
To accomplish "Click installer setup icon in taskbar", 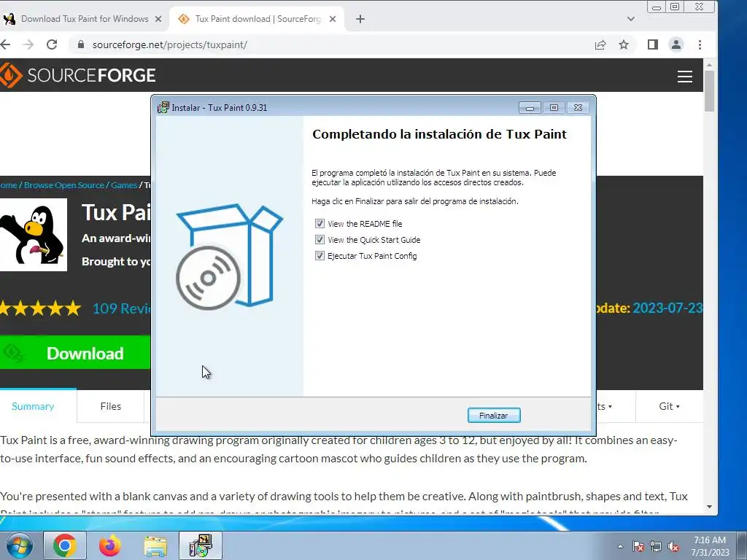I will (201, 545).
